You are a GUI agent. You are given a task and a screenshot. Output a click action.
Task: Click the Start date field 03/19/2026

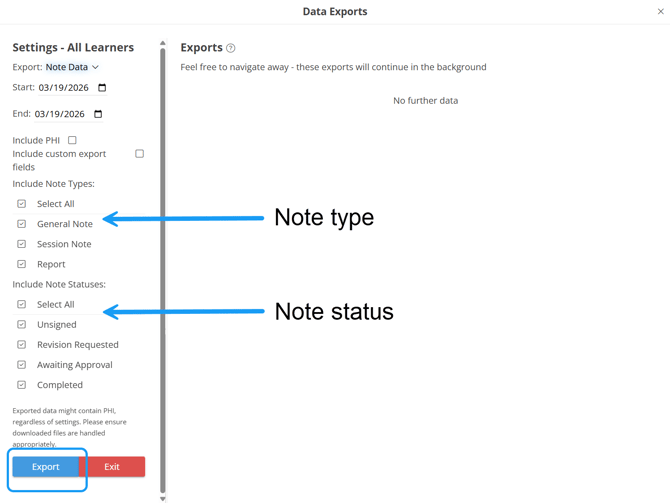coord(72,88)
